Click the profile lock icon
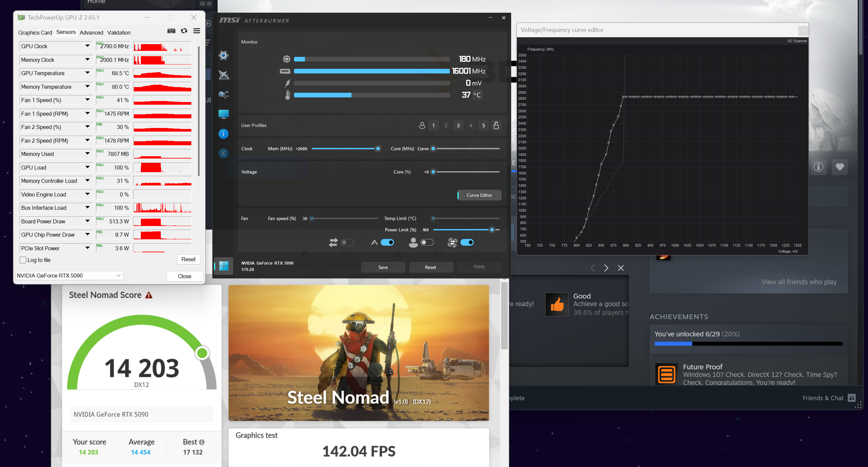Image resolution: width=868 pixels, height=467 pixels. [x=496, y=125]
